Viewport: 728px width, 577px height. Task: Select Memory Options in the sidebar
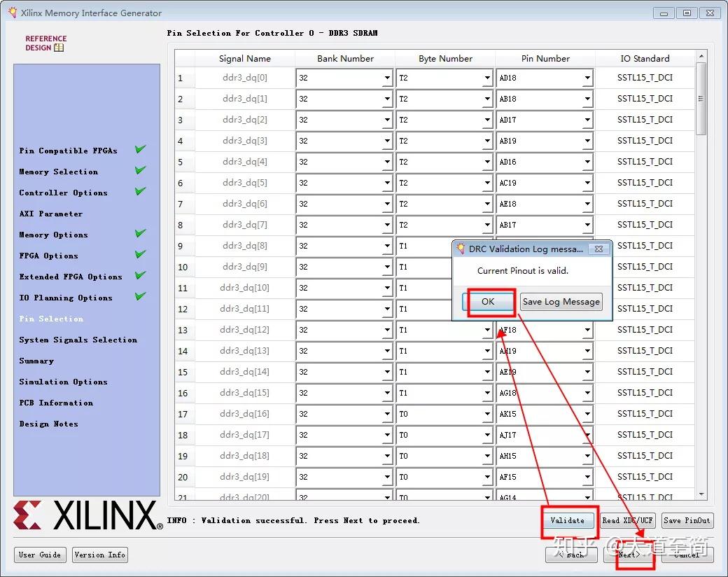point(52,235)
